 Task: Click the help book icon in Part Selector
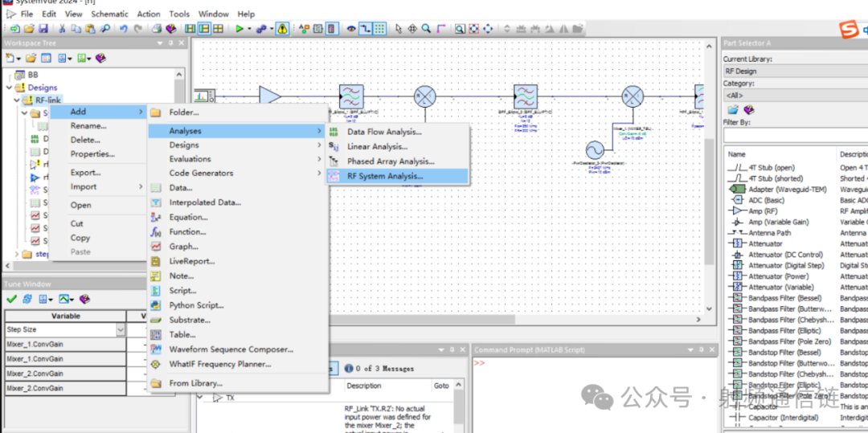749,110
